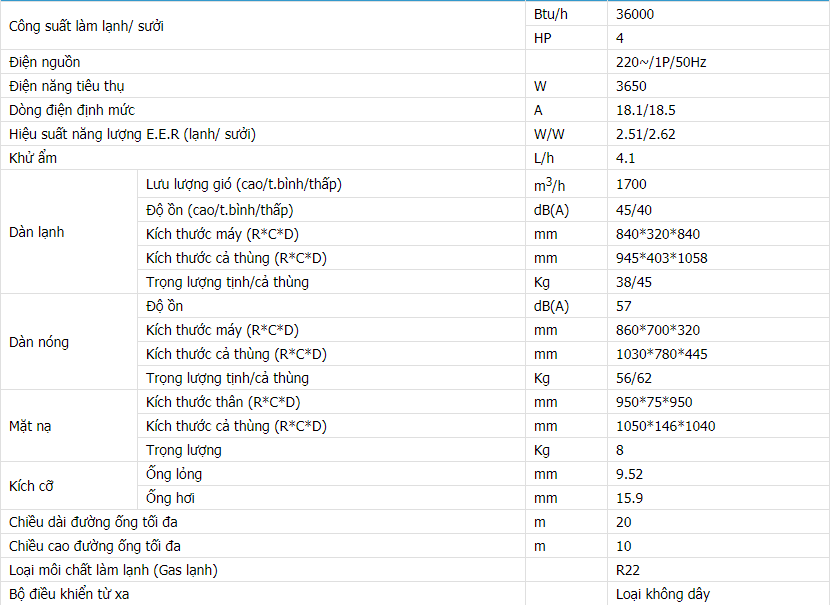
Task: Click the 3650 W consumption value
Action: click(631, 86)
